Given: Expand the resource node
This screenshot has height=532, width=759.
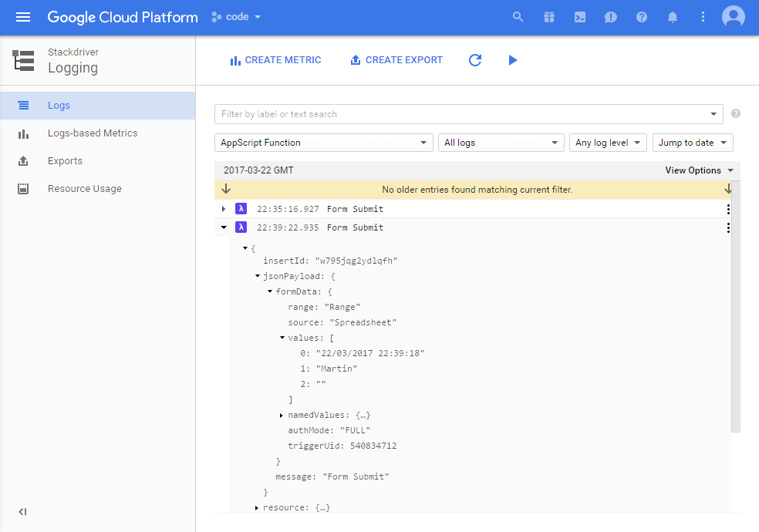Looking at the screenshot, I should click(x=257, y=508).
